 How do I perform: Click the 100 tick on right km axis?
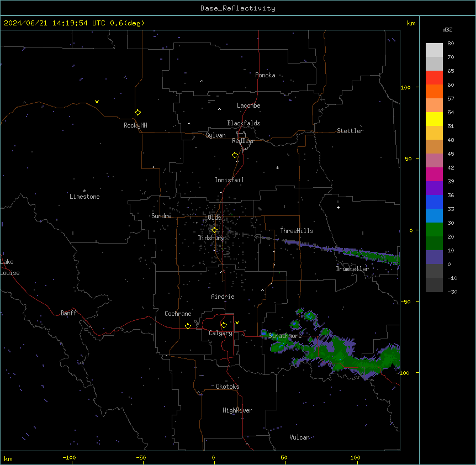tap(405, 87)
